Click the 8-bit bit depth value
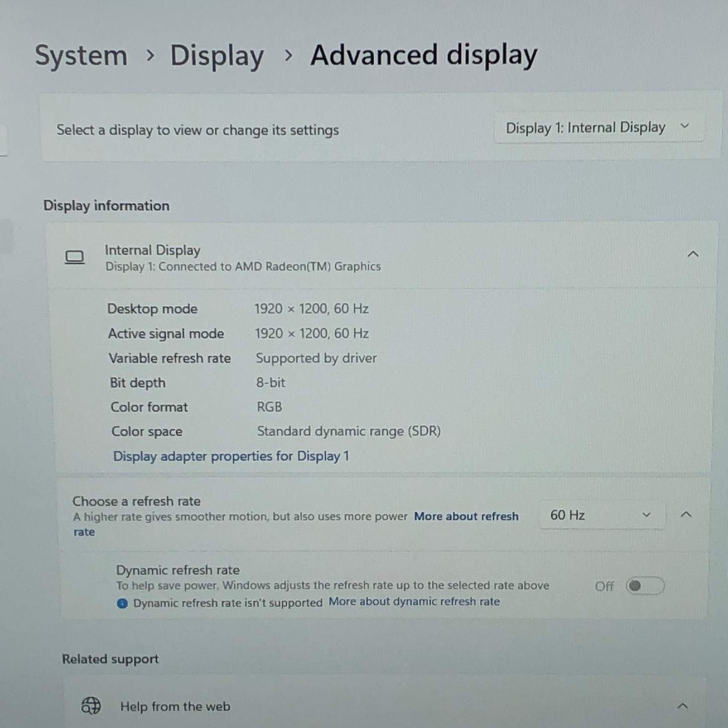Image resolution: width=728 pixels, height=728 pixels. 271,383
